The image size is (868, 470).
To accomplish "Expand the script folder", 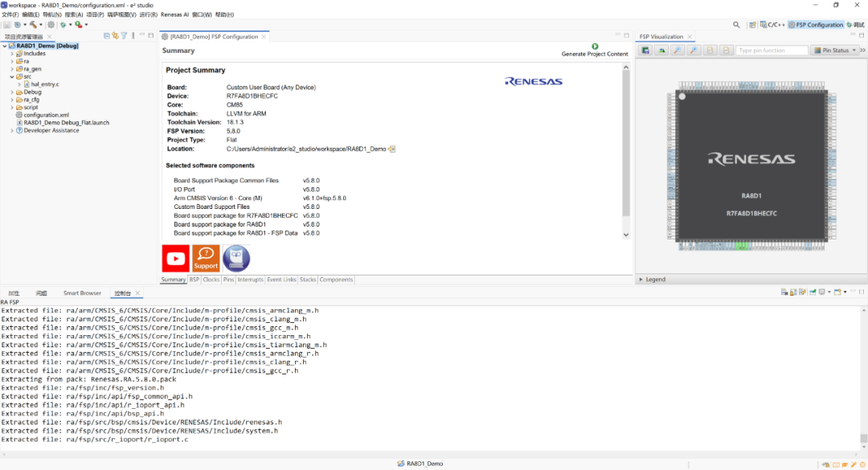I will tap(12, 108).
